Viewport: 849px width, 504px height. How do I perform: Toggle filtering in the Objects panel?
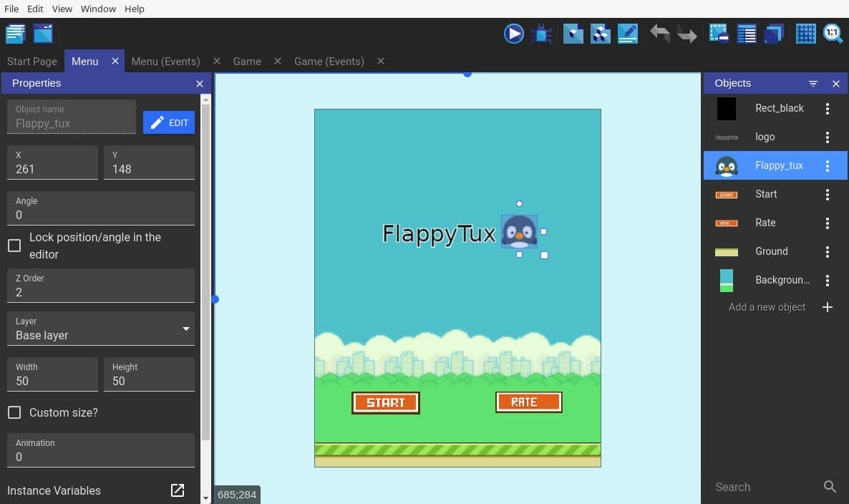813,83
